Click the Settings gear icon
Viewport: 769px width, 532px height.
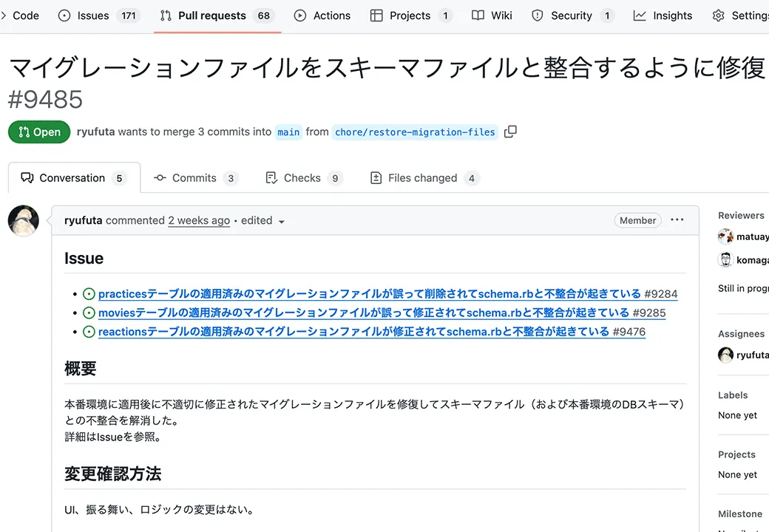pyautogui.click(x=718, y=16)
